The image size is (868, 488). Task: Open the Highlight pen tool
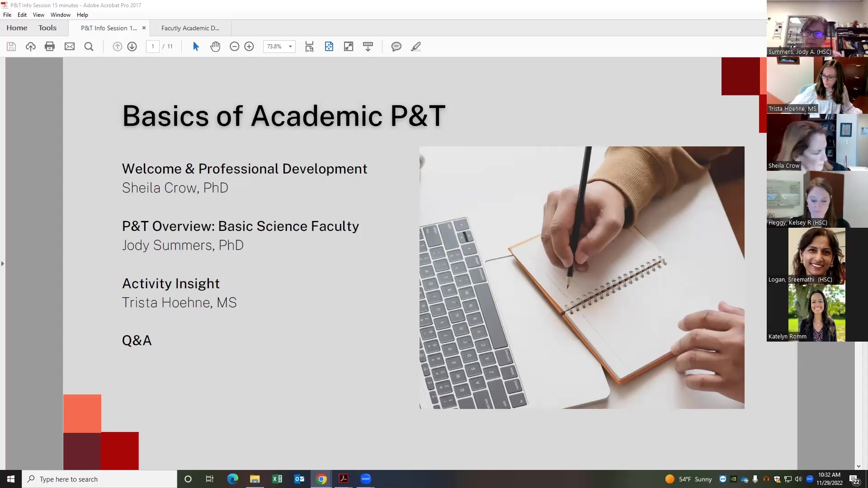tap(415, 47)
